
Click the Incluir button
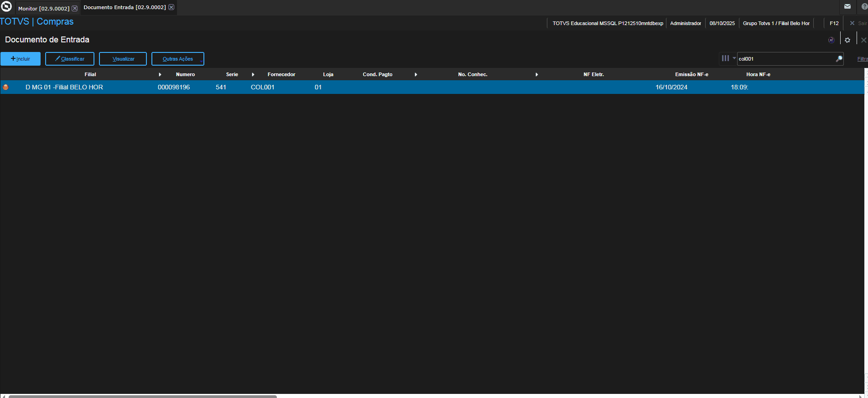[x=21, y=59]
